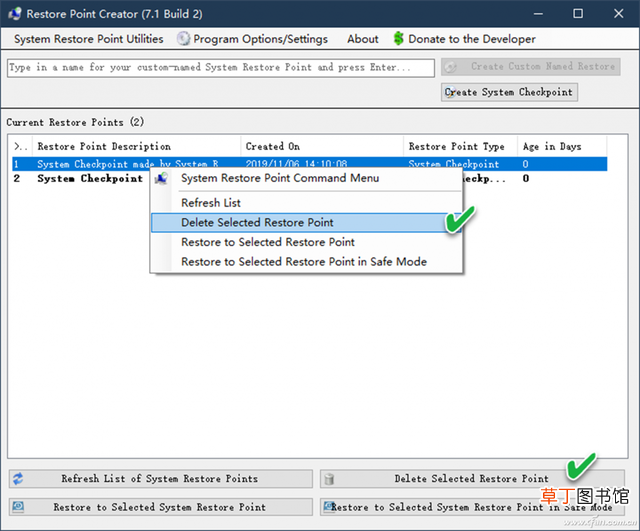Sort by Restore Point Description column
The image size is (640, 531).
(x=136, y=147)
